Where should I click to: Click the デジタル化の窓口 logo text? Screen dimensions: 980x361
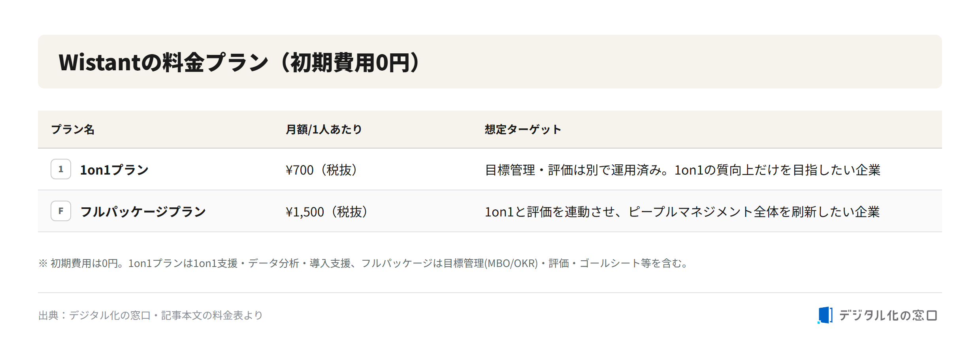click(888, 315)
